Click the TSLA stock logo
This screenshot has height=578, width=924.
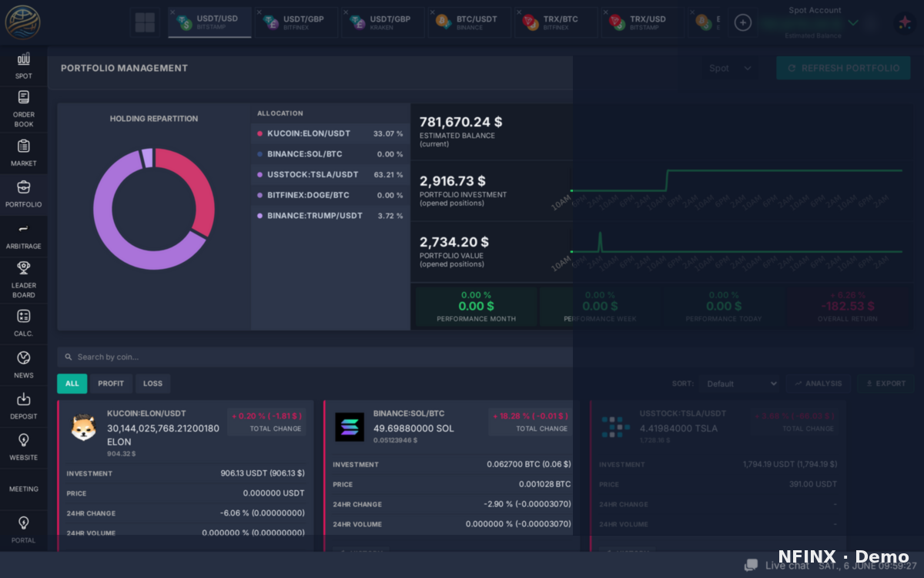tap(616, 427)
